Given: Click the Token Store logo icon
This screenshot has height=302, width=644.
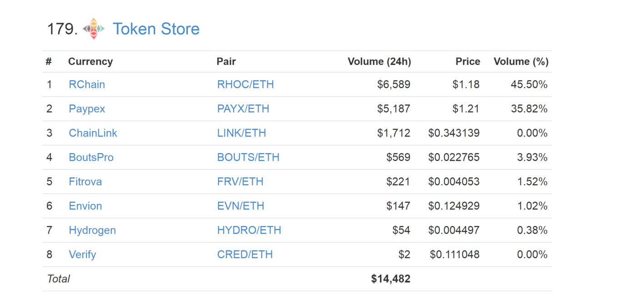Looking at the screenshot, I should click(94, 29).
